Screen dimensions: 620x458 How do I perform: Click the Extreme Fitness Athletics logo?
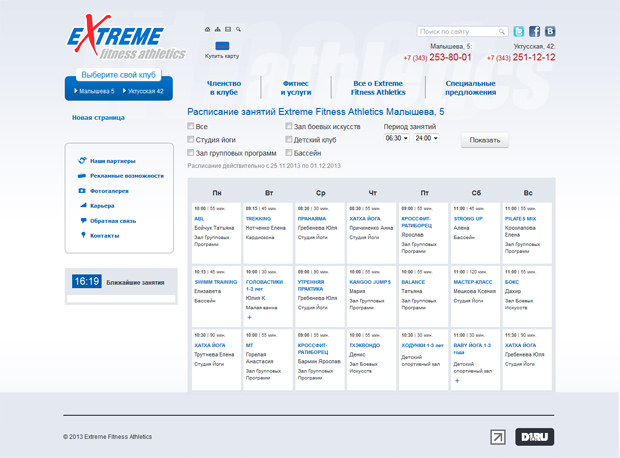pyautogui.click(x=125, y=37)
